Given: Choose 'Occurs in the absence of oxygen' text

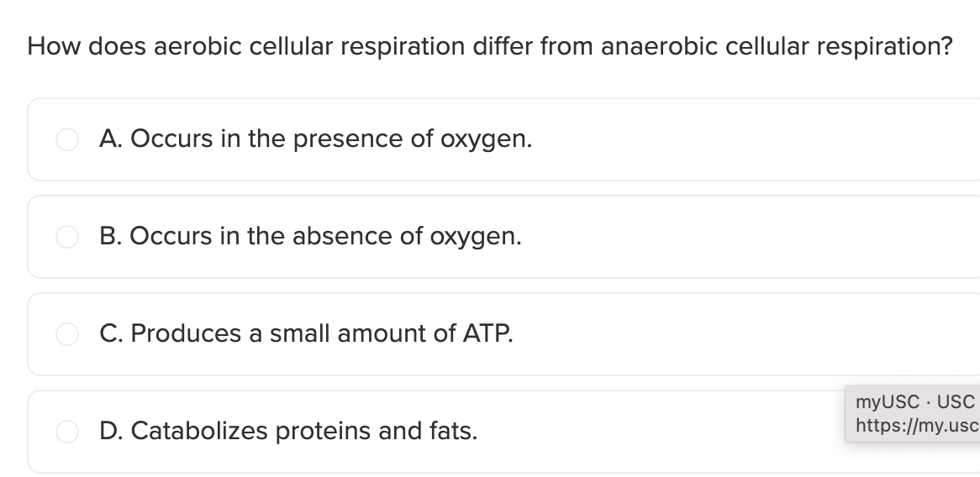Looking at the screenshot, I should pyautogui.click(x=325, y=237).
